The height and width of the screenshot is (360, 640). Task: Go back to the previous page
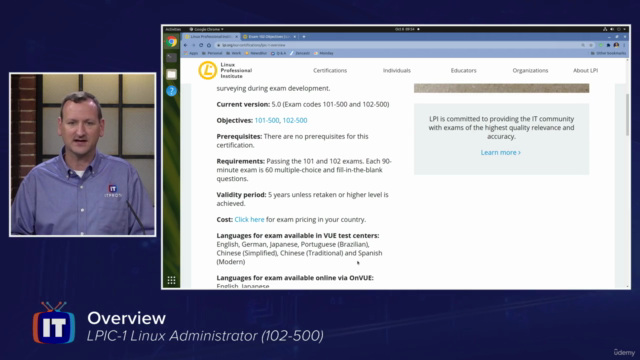coord(186,45)
